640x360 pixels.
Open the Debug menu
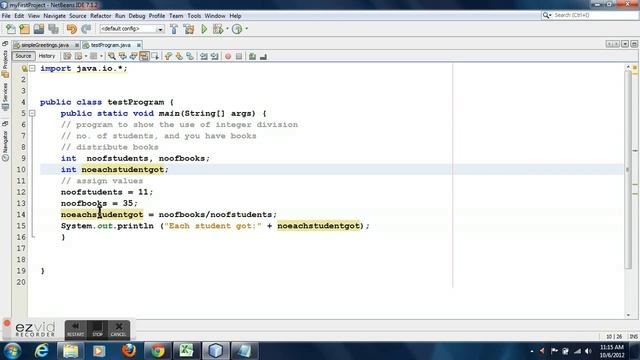[137, 16]
